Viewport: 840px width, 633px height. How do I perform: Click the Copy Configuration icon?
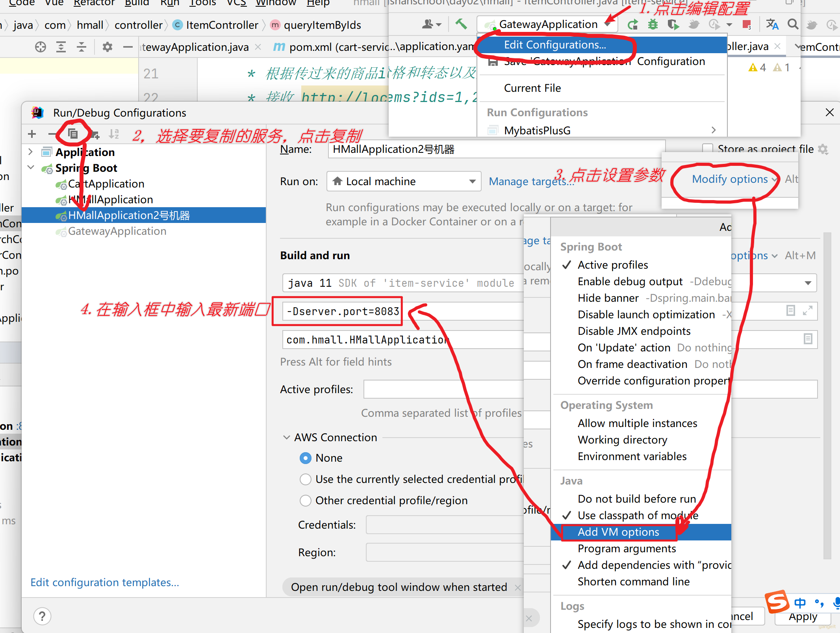tap(73, 134)
